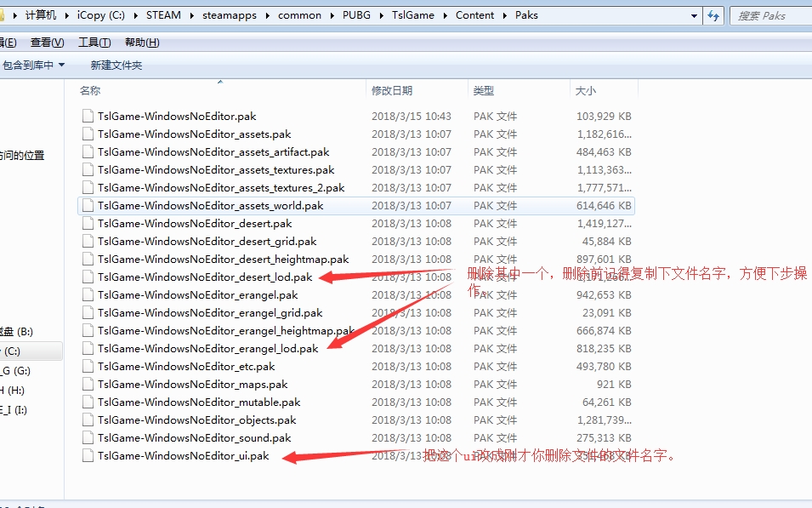The height and width of the screenshot is (508, 812).
Task: Click the icon of TslGame-WindowsNoEditor_erangel_heightmap.pak
Action: point(88,331)
